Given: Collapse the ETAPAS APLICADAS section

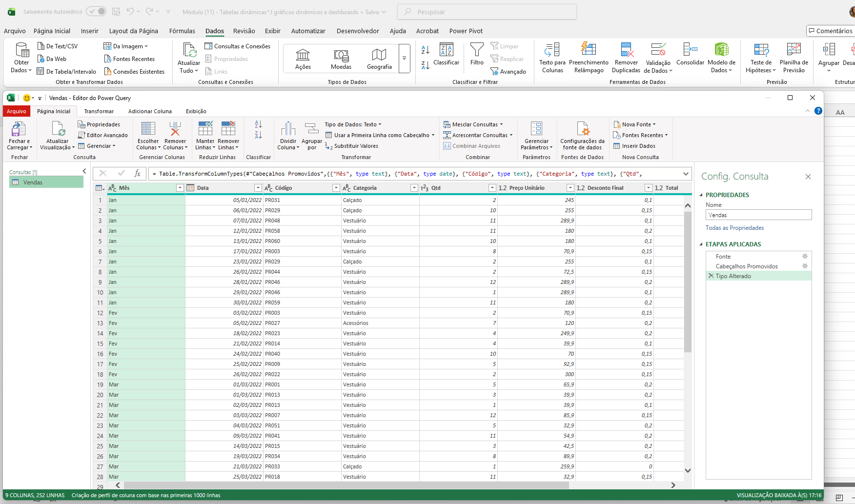Looking at the screenshot, I should 701,244.
